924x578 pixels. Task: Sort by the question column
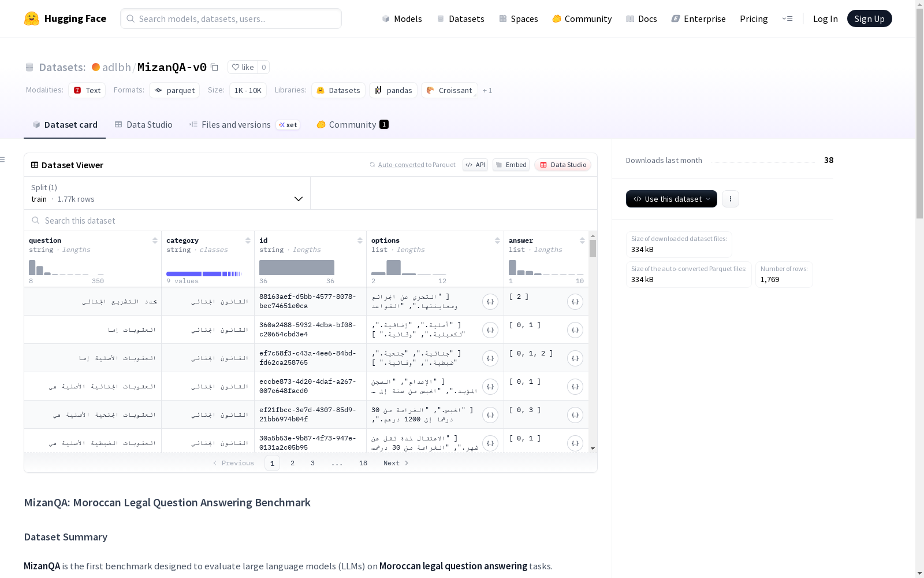pos(155,240)
